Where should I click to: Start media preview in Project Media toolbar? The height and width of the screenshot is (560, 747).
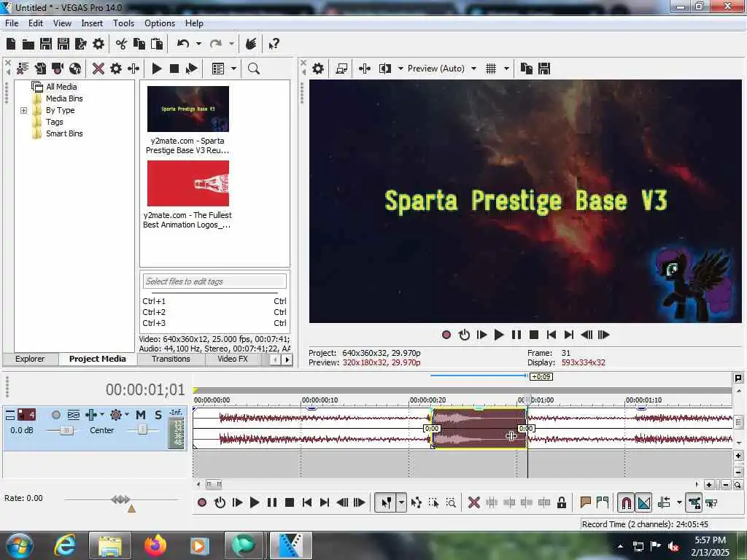157,69
